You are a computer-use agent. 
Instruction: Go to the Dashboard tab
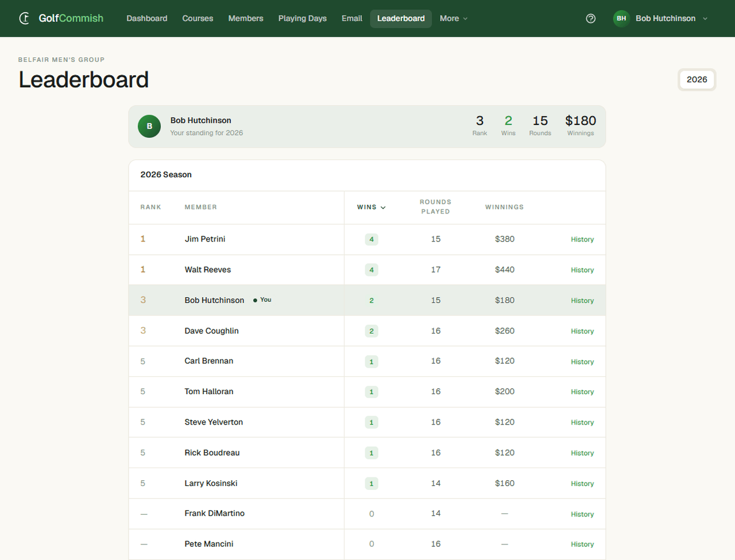click(147, 18)
